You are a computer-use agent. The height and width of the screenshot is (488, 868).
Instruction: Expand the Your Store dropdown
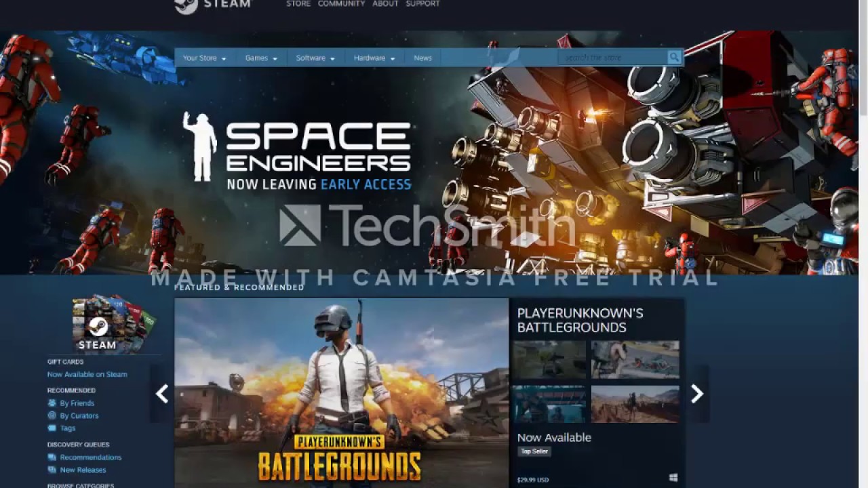tap(205, 58)
